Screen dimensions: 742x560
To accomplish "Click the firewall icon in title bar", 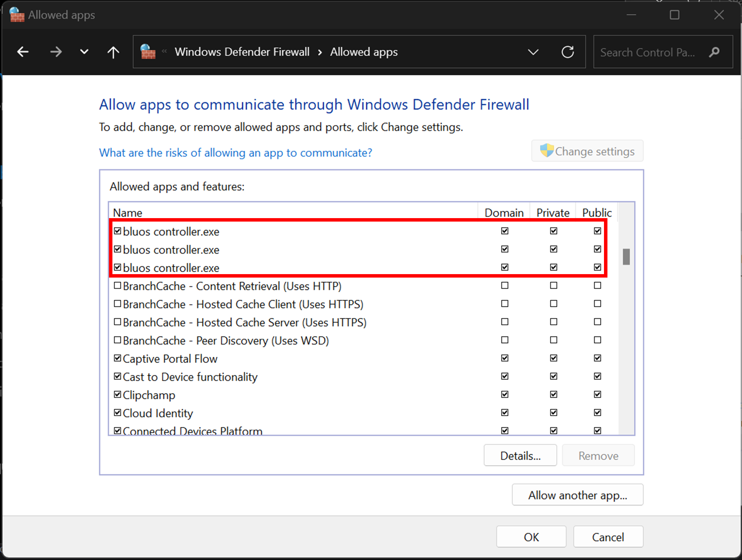I will point(17,15).
